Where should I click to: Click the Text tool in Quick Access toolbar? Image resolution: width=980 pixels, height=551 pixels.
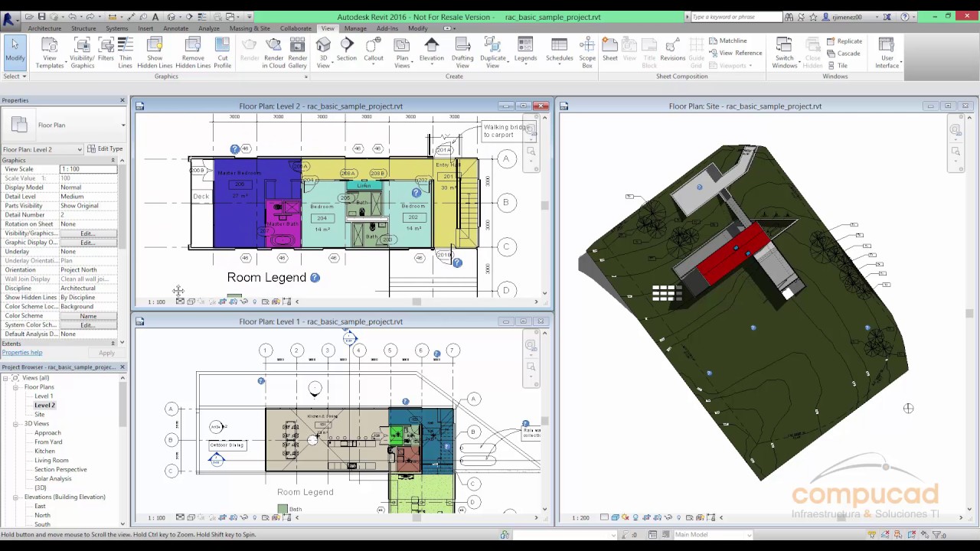tap(155, 17)
